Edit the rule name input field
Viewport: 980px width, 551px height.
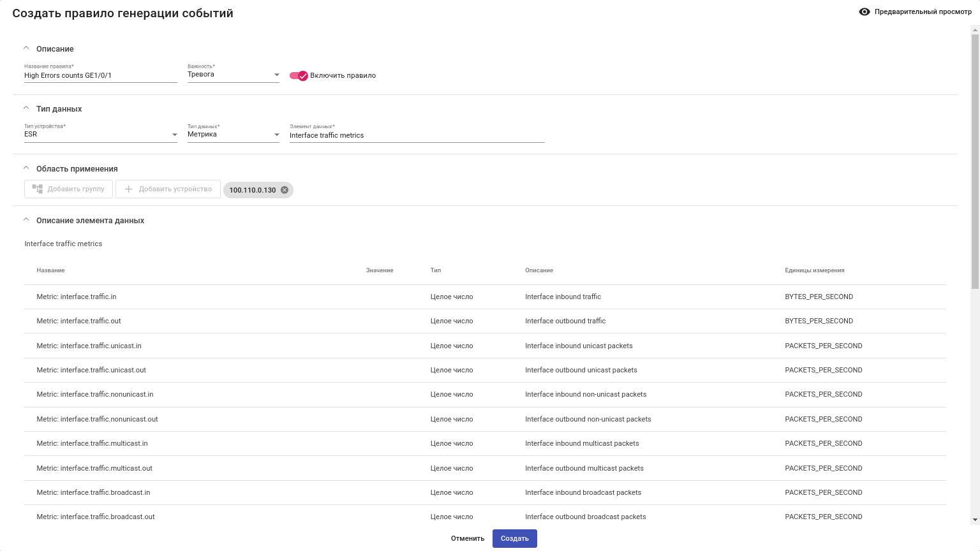point(100,75)
